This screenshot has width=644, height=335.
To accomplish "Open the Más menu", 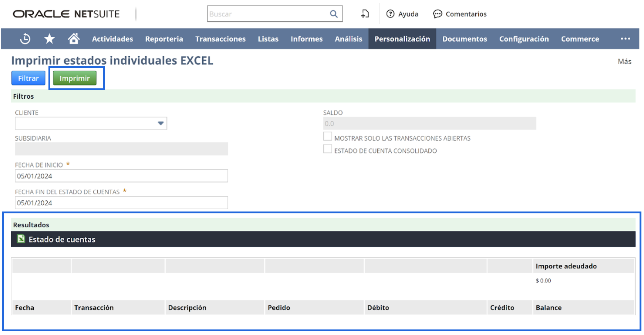I will pyautogui.click(x=624, y=61).
